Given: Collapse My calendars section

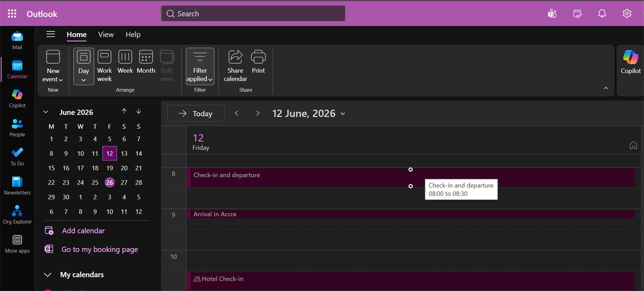Looking at the screenshot, I should [47, 275].
